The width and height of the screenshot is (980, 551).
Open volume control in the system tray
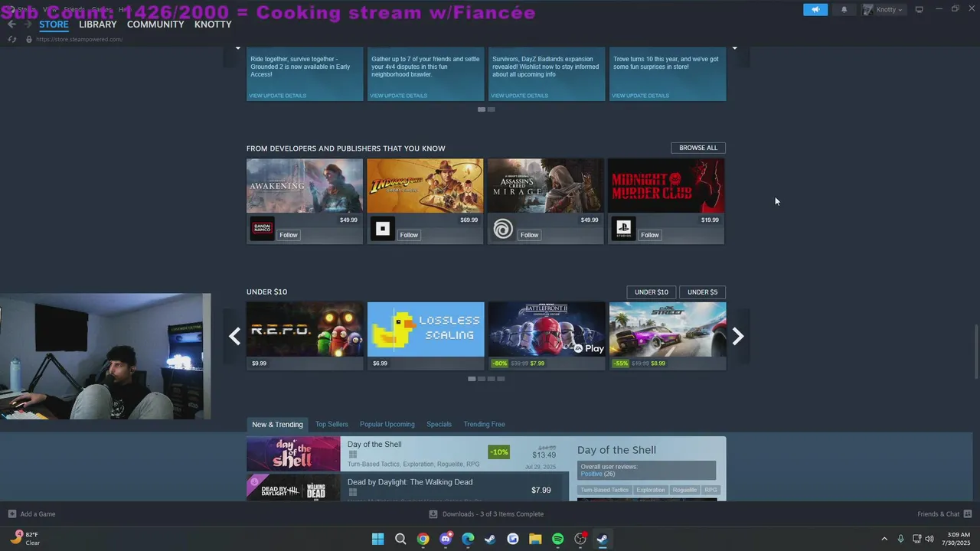tap(929, 539)
